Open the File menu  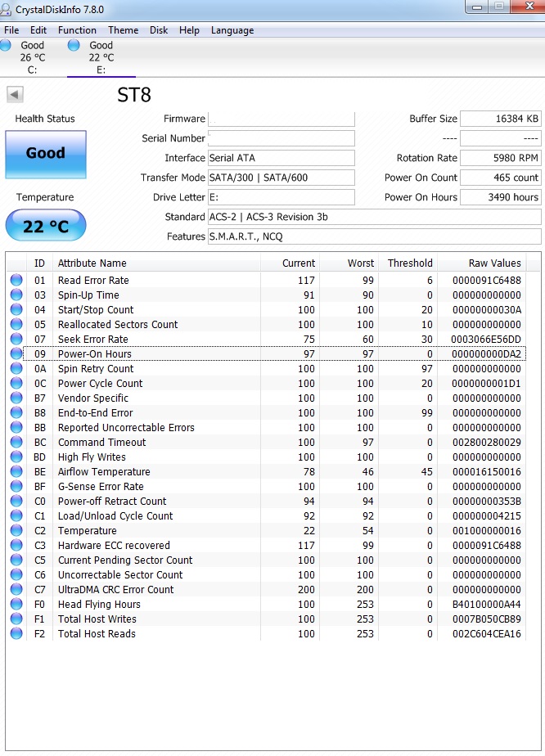pyautogui.click(x=11, y=30)
